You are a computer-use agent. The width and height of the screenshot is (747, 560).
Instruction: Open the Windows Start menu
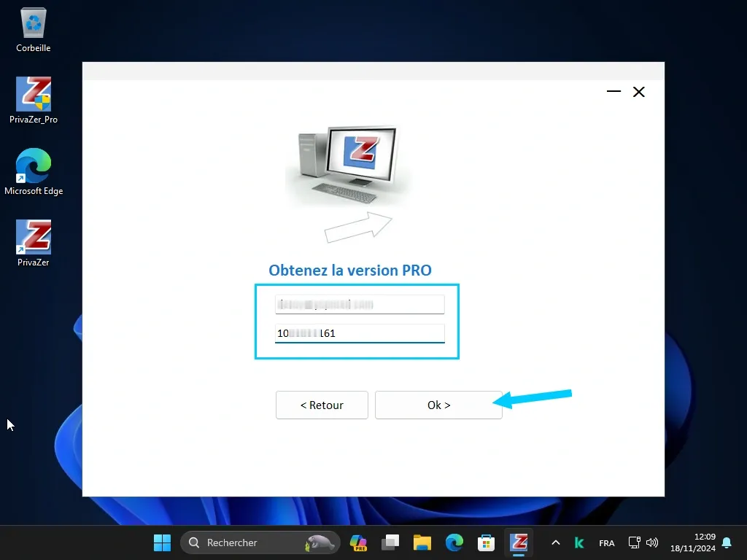click(162, 542)
